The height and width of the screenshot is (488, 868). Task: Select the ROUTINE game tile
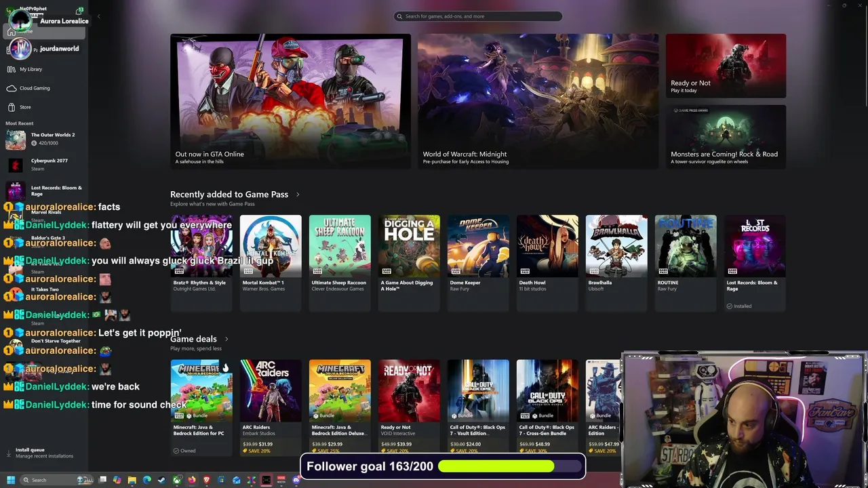[x=686, y=262]
